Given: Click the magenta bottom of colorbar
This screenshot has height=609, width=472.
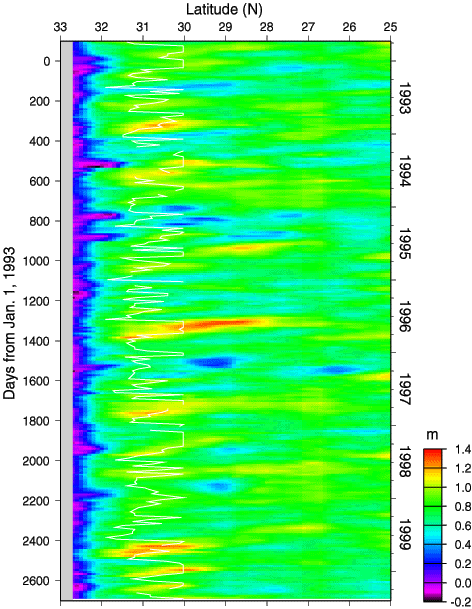Looking at the screenshot, I should pos(432,595).
